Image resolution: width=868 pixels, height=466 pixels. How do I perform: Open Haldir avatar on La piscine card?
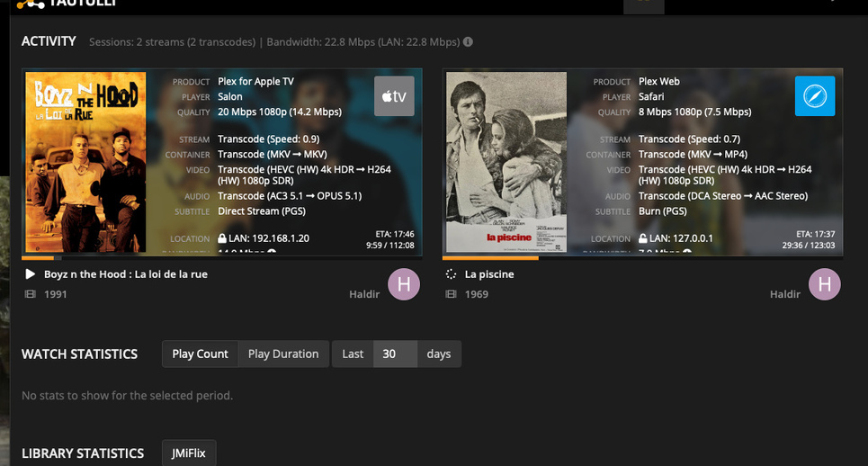point(824,284)
